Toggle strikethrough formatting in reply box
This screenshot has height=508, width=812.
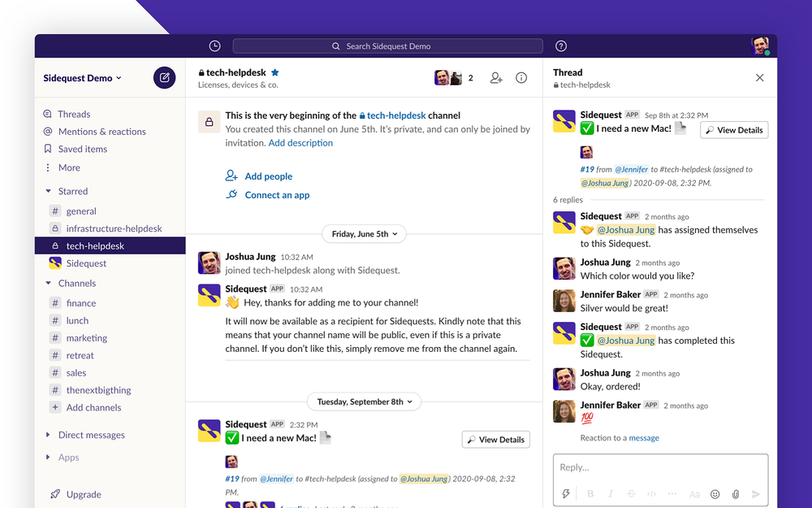[631, 494]
